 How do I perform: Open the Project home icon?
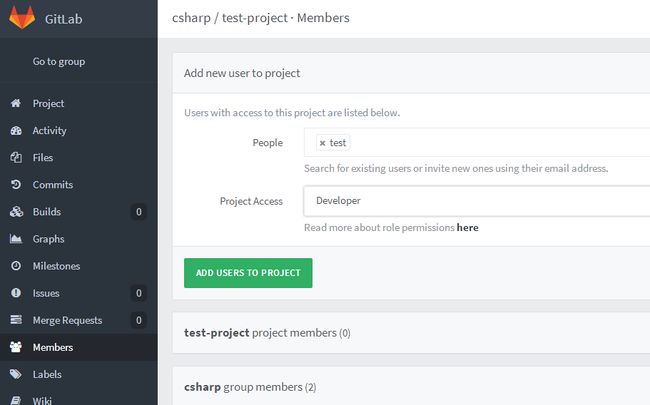click(x=16, y=103)
